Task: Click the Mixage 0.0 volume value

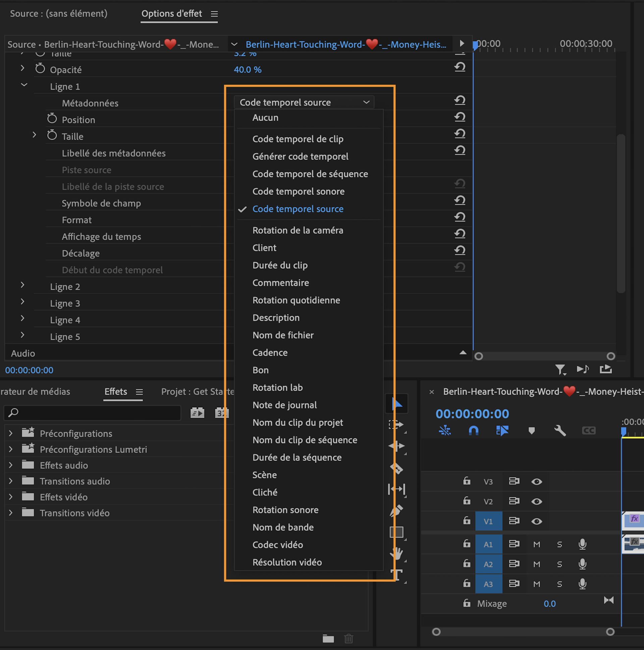Action: tap(549, 604)
